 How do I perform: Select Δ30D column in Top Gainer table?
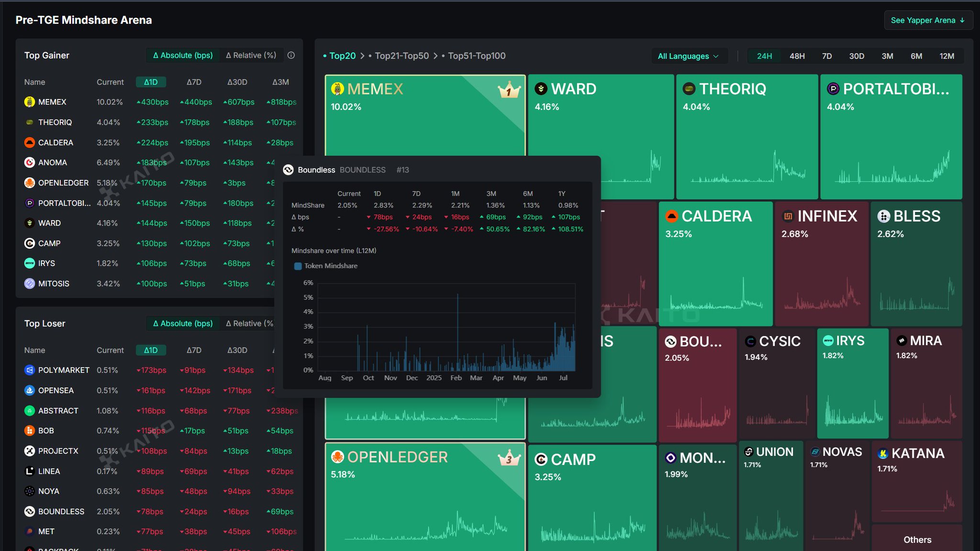tap(237, 82)
